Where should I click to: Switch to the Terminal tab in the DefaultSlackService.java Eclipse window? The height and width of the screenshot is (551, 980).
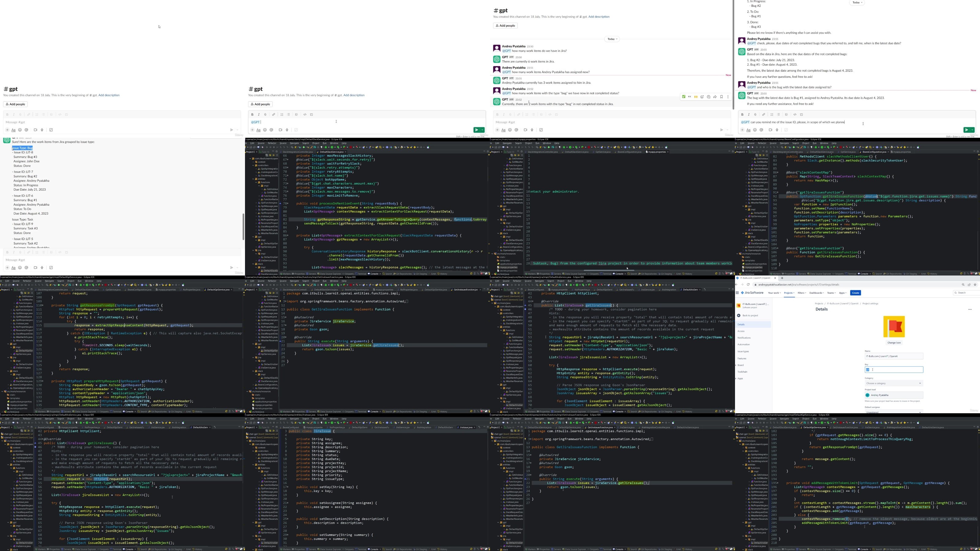(x=361, y=274)
